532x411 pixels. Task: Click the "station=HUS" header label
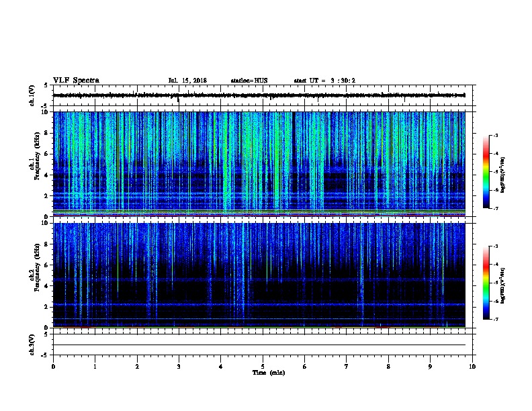click(249, 81)
